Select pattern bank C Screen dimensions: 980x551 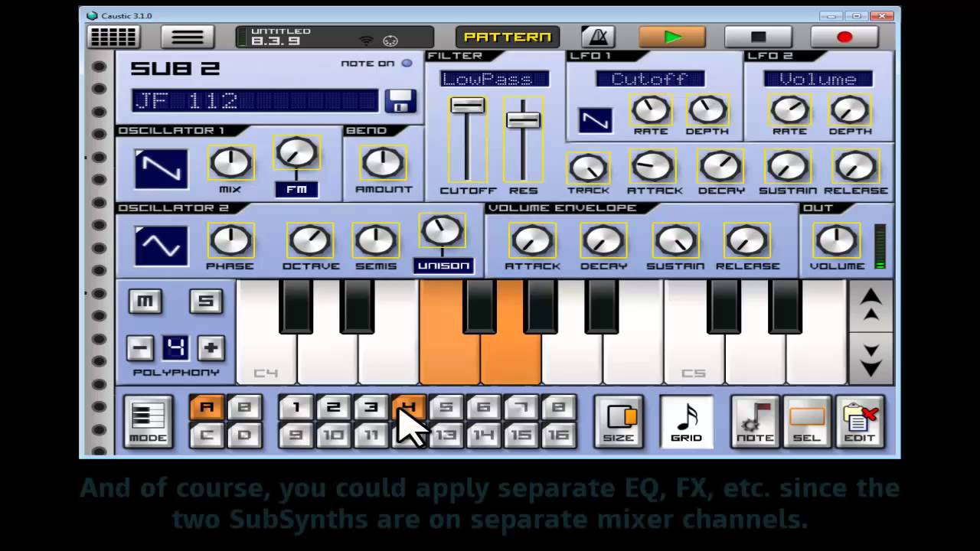coord(207,435)
